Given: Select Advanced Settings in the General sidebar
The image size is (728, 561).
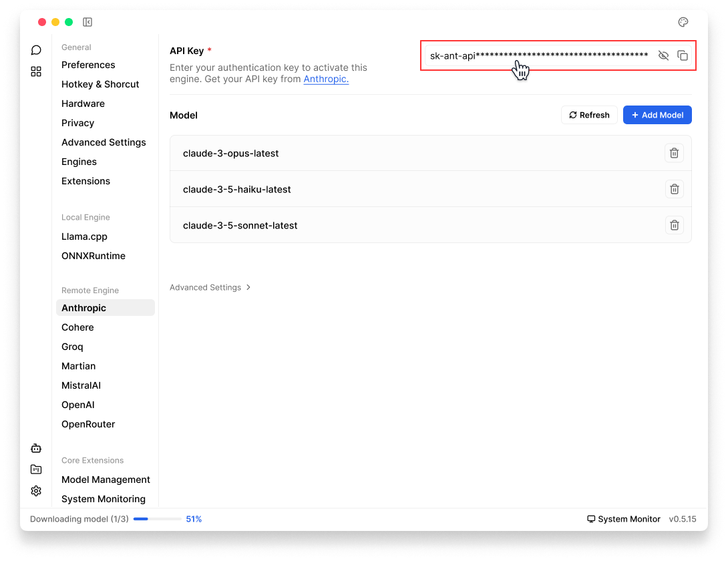Looking at the screenshot, I should (104, 142).
